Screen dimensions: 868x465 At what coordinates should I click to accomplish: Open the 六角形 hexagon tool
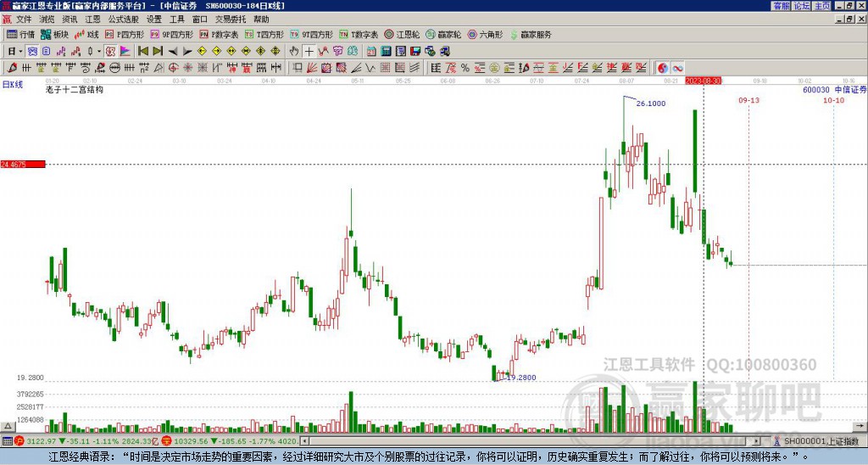click(485, 34)
